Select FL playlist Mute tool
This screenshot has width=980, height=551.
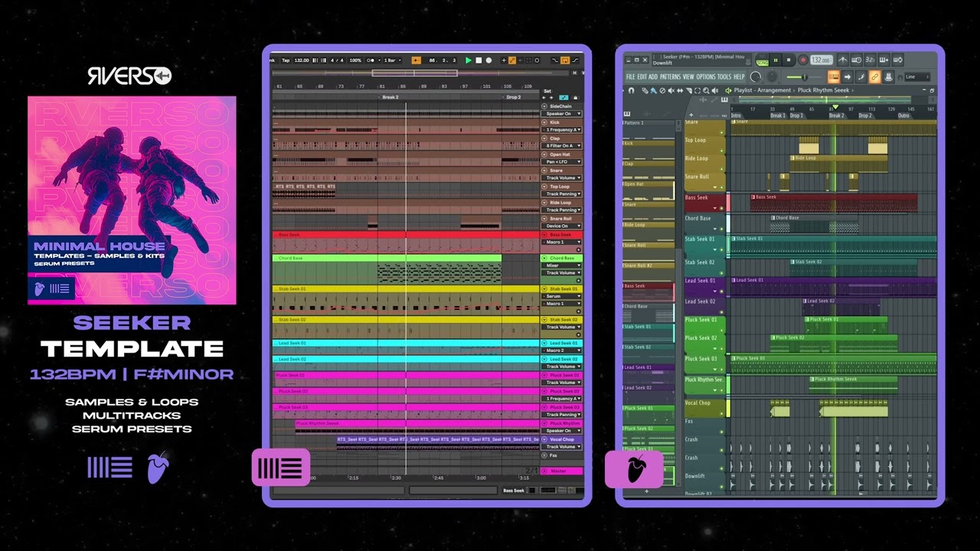click(x=671, y=90)
